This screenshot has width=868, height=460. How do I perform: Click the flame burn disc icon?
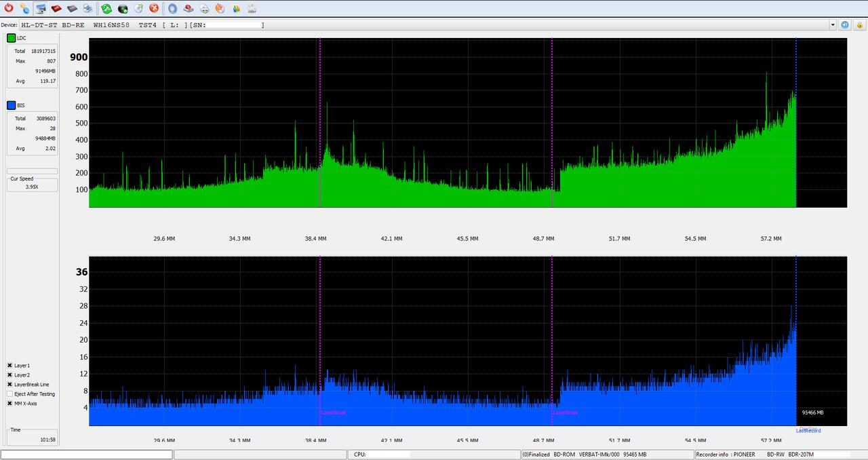[x=220, y=9]
